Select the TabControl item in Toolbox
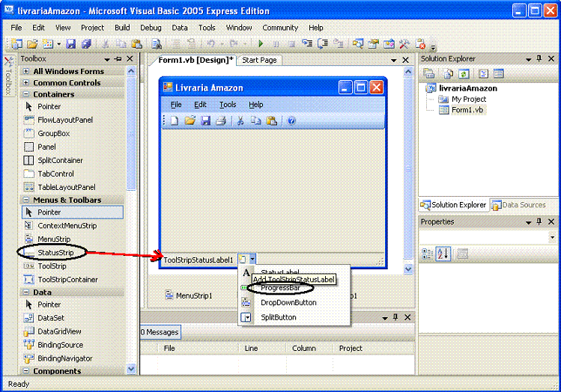561x392 pixels. (x=56, y=174)
